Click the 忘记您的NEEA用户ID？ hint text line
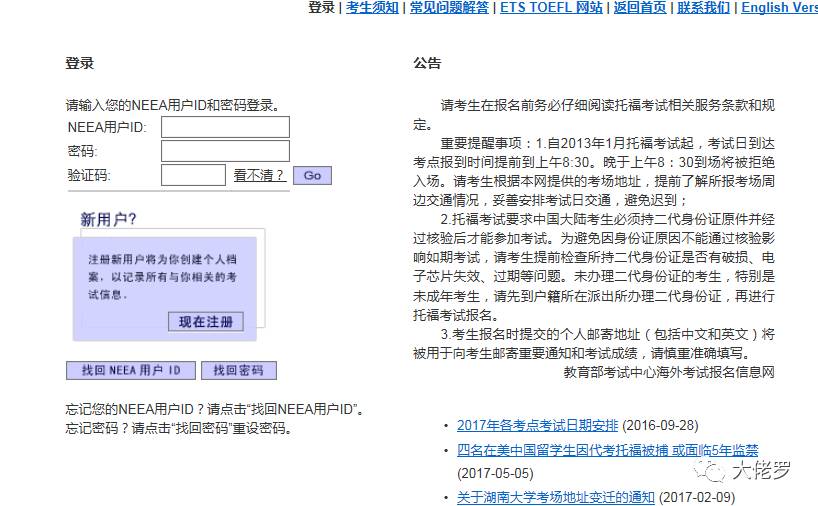818x506 pixels. tap(214, 409)
